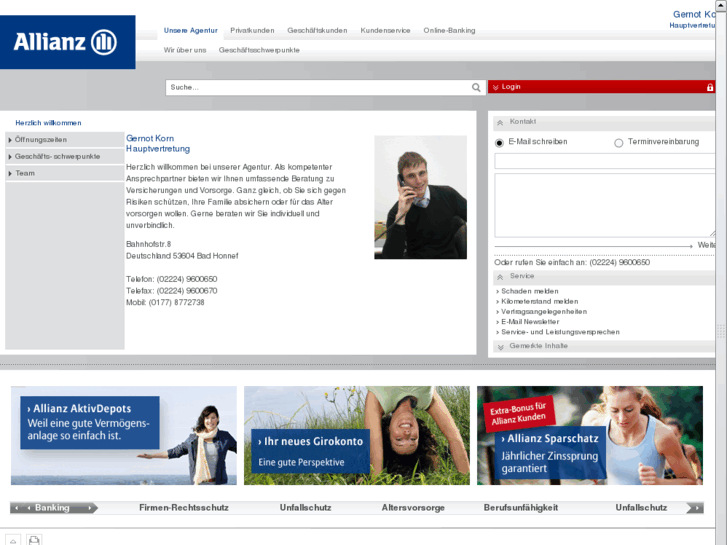This screenshot has height=545, width=727.
Task: Click the Login lock icon
Action: [x=709, y=87]
